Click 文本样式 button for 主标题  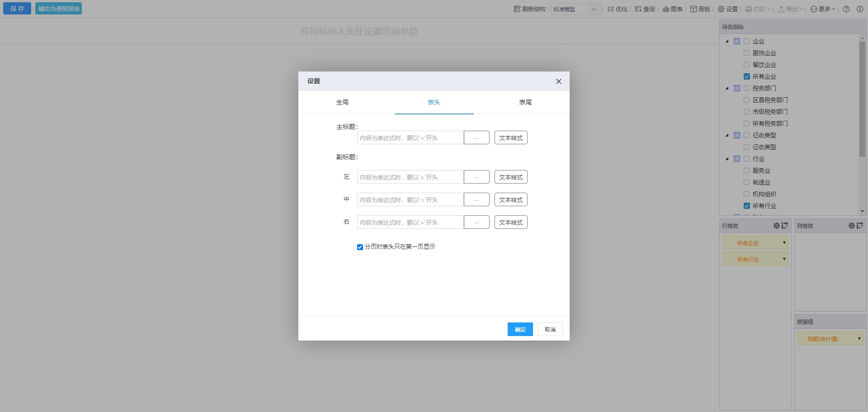click(511, 138)
